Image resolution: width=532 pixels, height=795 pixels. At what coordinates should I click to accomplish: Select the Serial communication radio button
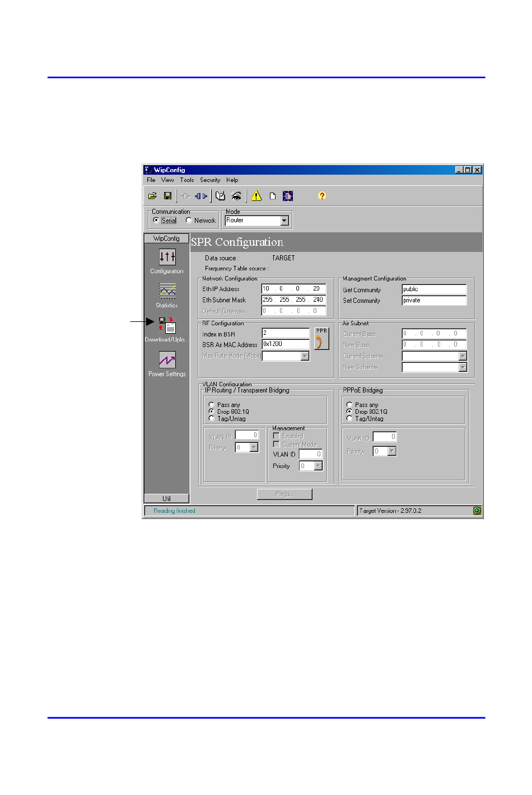point(156,220)
